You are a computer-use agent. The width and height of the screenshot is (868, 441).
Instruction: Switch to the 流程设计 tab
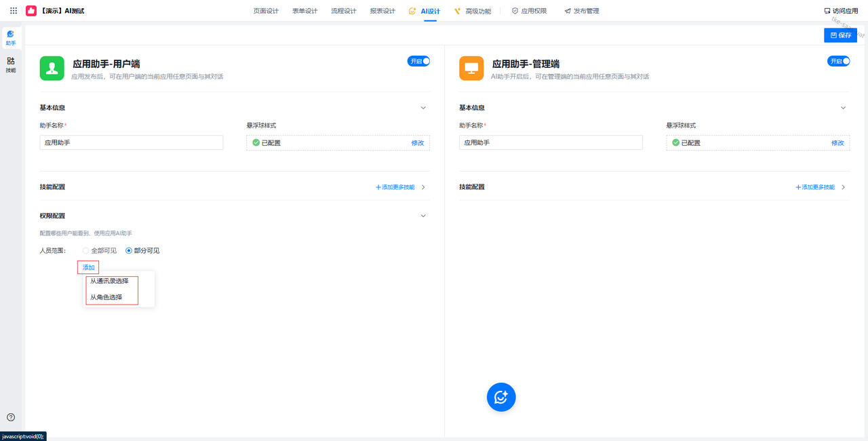(343, 11)
